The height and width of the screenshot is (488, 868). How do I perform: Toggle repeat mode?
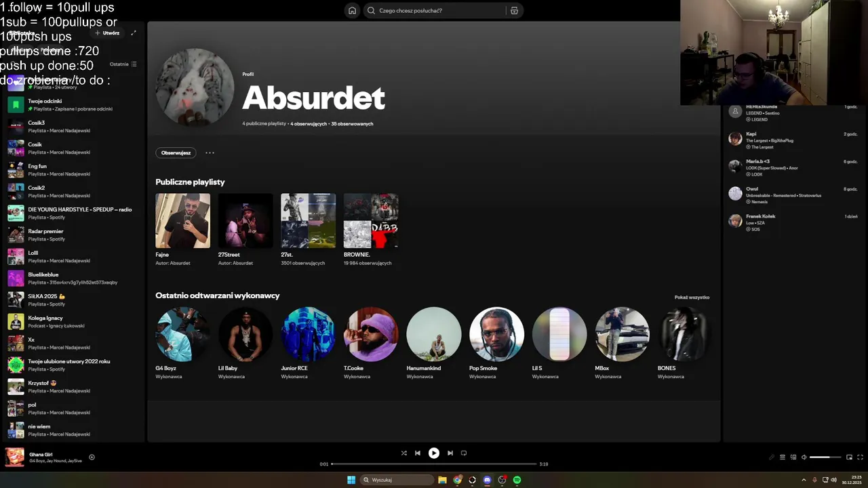[x=464, y=453]
